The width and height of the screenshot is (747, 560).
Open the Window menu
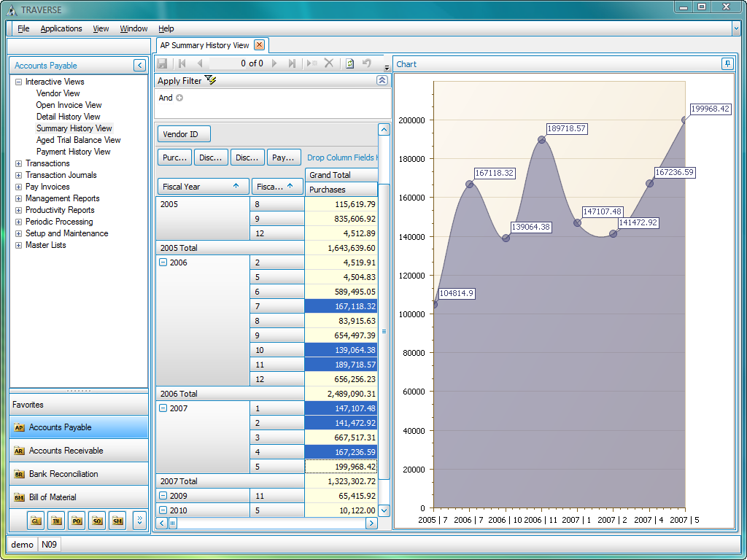click(x=133, y=28)
